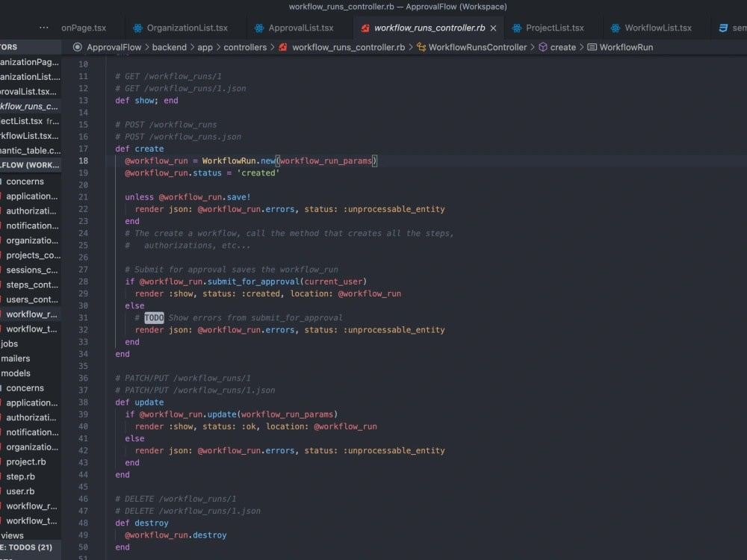Click the React icon on ApprovalList.tsx tab

click(260, 27)
